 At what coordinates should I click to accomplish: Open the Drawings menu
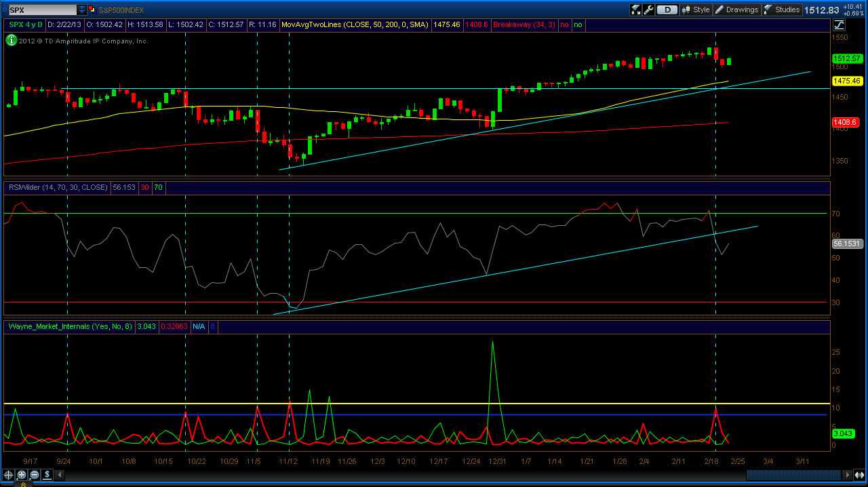click(736, 9)
